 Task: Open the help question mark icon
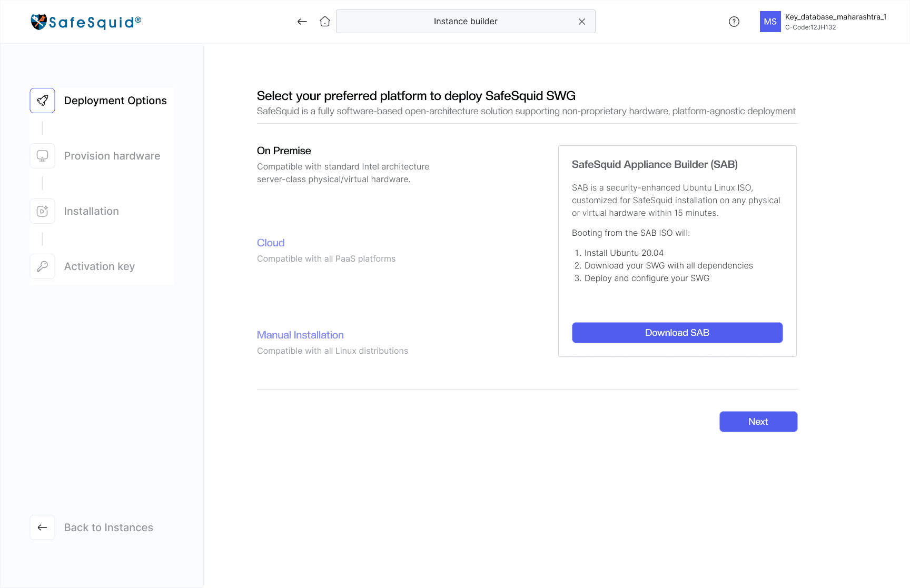pyautogui.click(x=734, y=22)
